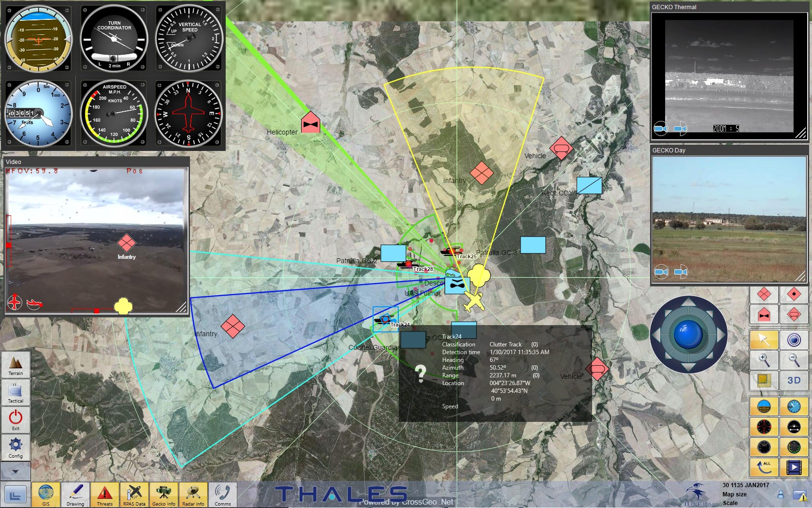This screenshot has height=508, width=812.
Task: Open the Drawing tools
Action: [75, 494]
